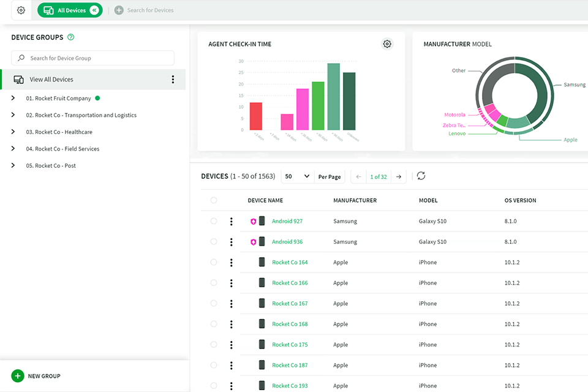Open the options menu for Android 936's row
This screenshot has width=588, height=392.
(x=232, y=241)
